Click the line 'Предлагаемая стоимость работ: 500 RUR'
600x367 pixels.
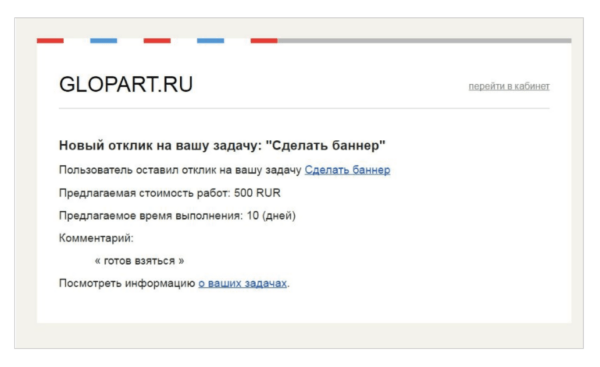(x=170, y=193)
